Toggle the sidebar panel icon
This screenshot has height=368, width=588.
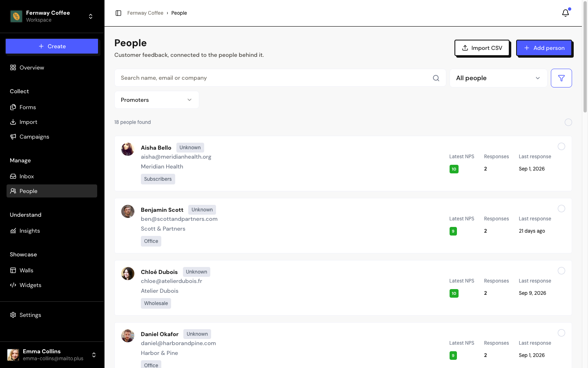(118, 13)
